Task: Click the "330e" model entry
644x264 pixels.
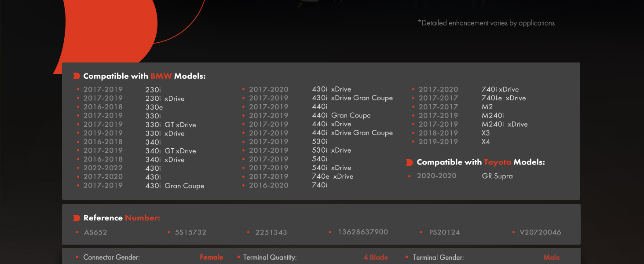Action: [154, 107]
